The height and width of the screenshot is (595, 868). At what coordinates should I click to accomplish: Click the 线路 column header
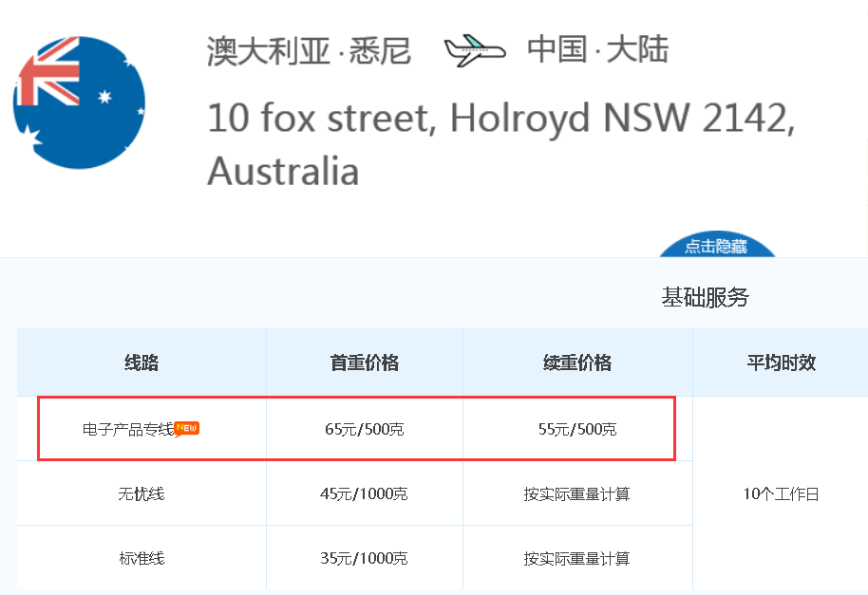[142, 363]
